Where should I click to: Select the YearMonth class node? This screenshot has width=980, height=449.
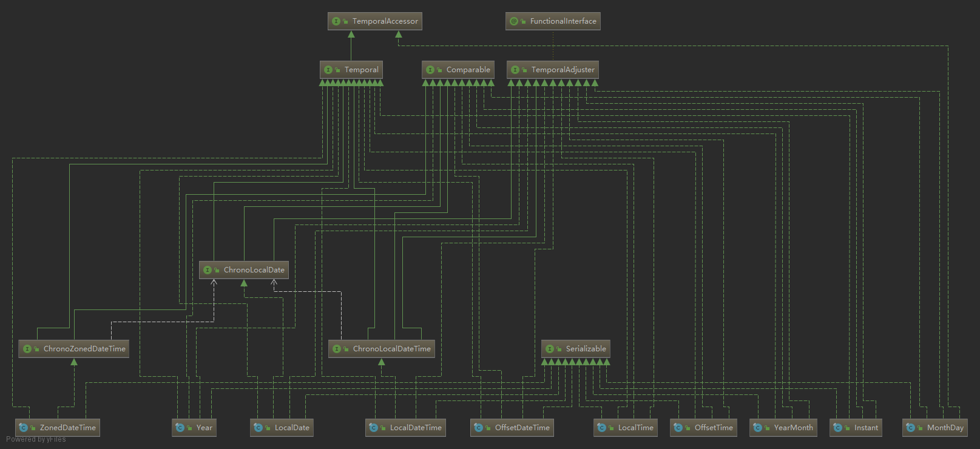tap(783, 428)
